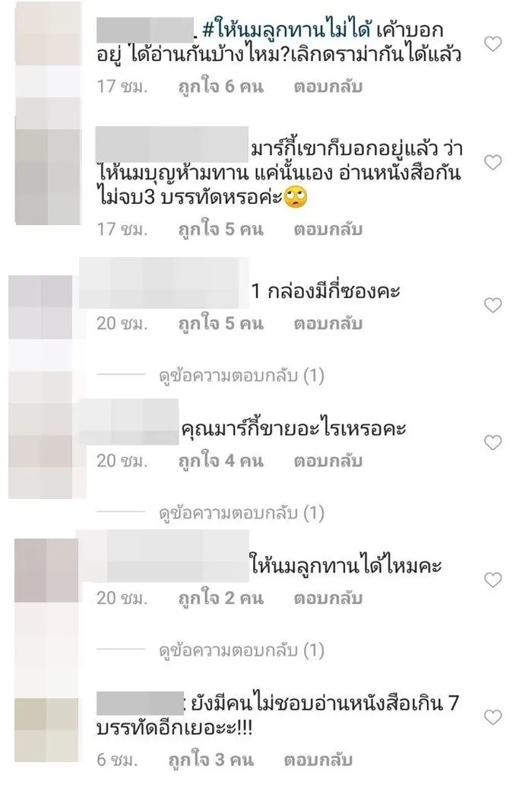The height and width of the screenshot is (788, 532).
Task: Reply to the 6 ชม. comment
Action: point(318,759)
